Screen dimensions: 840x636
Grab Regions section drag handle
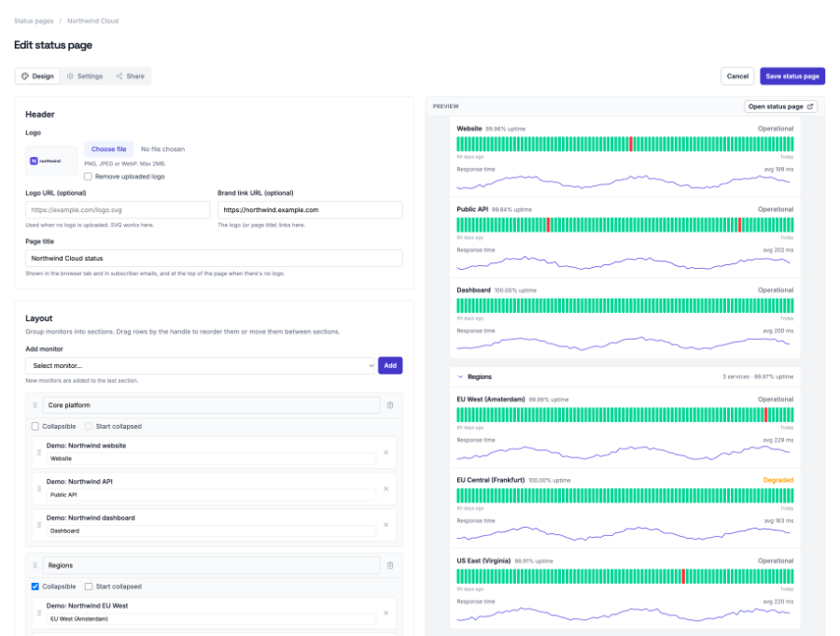(x=35, y=565)
